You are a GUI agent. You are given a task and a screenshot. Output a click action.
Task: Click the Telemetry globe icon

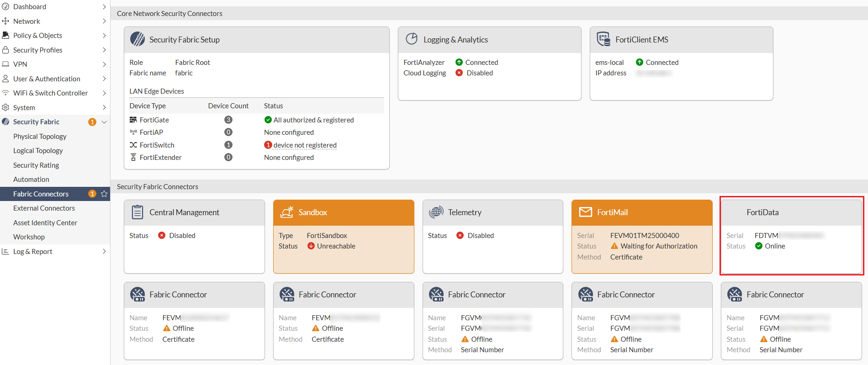click(x=436, y=212)
